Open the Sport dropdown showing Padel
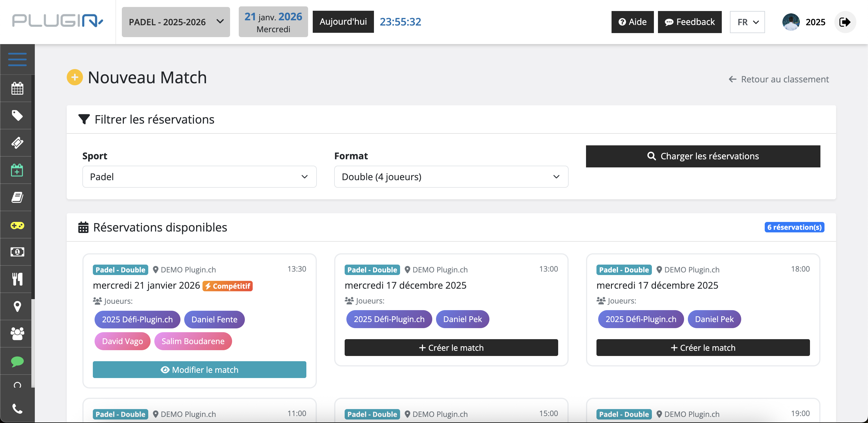868x423 pixels. tap(199, 177)
